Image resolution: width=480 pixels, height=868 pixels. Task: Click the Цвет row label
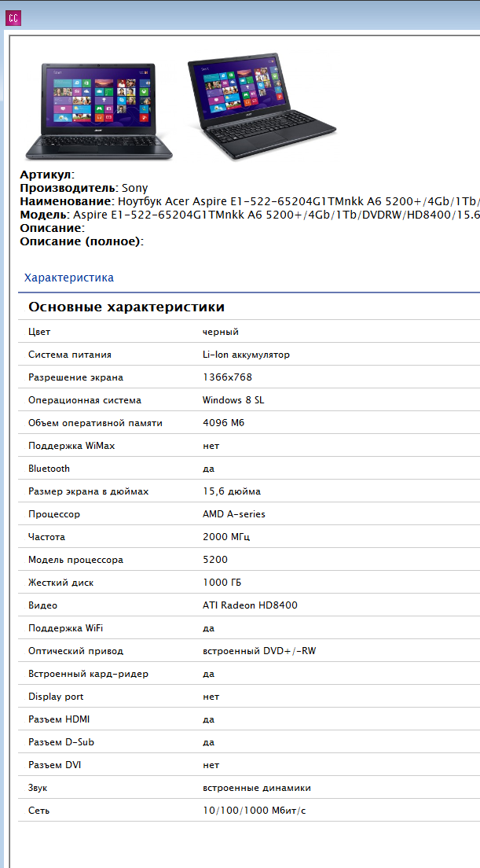[x=39, y=332]
